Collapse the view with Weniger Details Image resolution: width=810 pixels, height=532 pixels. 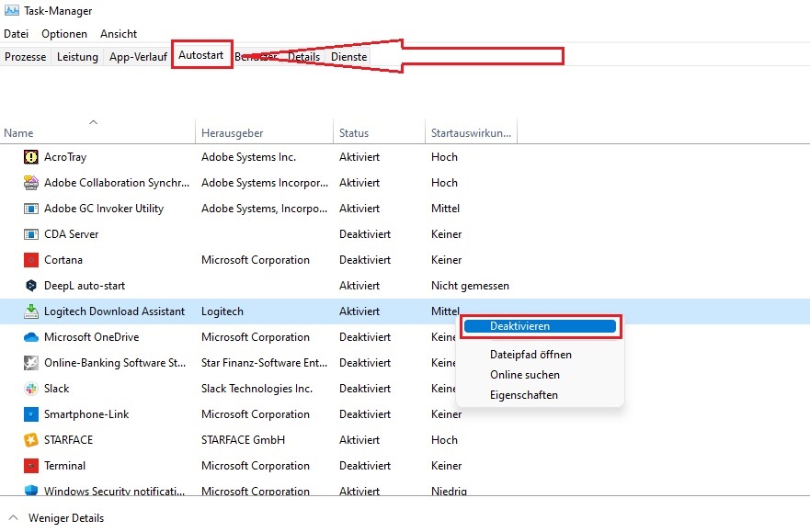click(x=66, y=518)
